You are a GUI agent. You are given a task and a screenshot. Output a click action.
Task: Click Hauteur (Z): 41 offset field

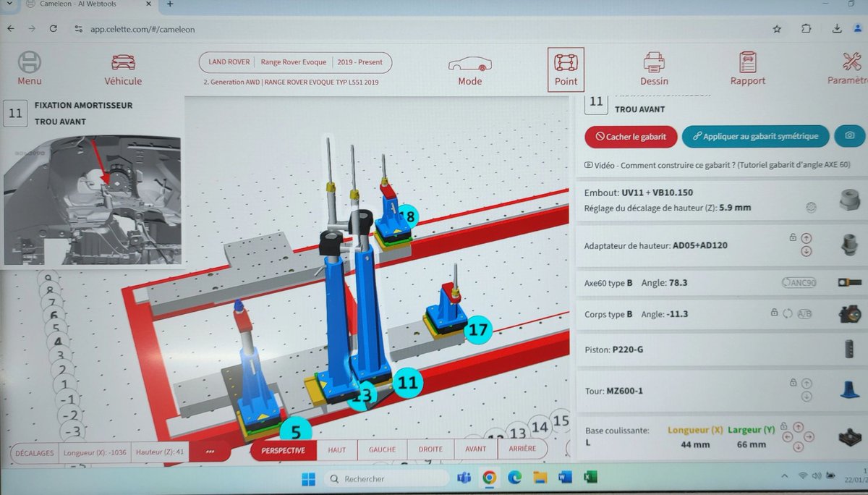tap(160, 452)
